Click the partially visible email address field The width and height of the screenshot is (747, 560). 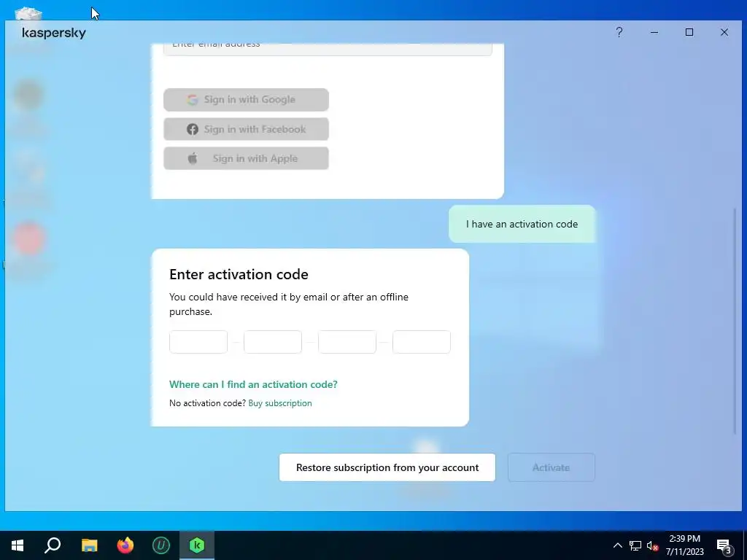tap(328, 49)
